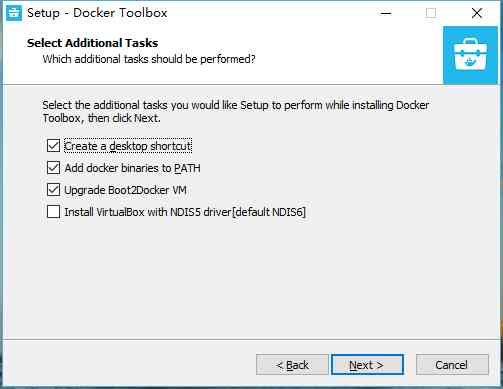The image size is (503, 389).
Task: Click the 'Which additional tasks should be performed?' subtitle
Action: pyautogui.click(x=149, y=59)
